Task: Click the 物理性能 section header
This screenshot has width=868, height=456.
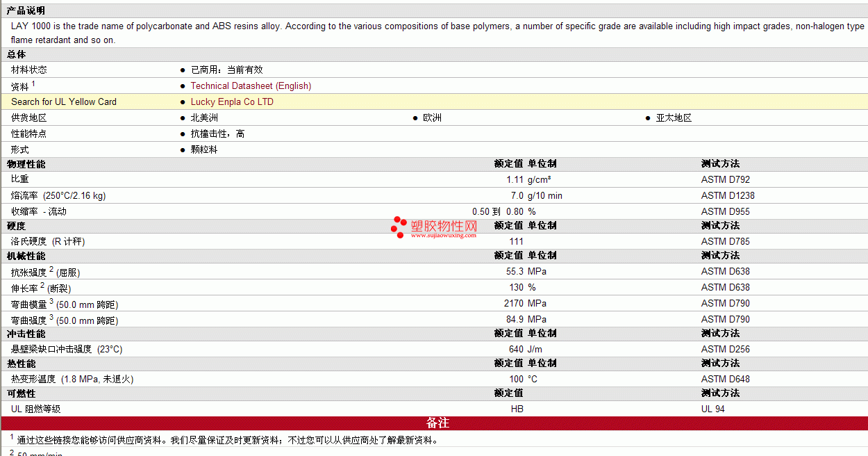Action: point(26,165)
